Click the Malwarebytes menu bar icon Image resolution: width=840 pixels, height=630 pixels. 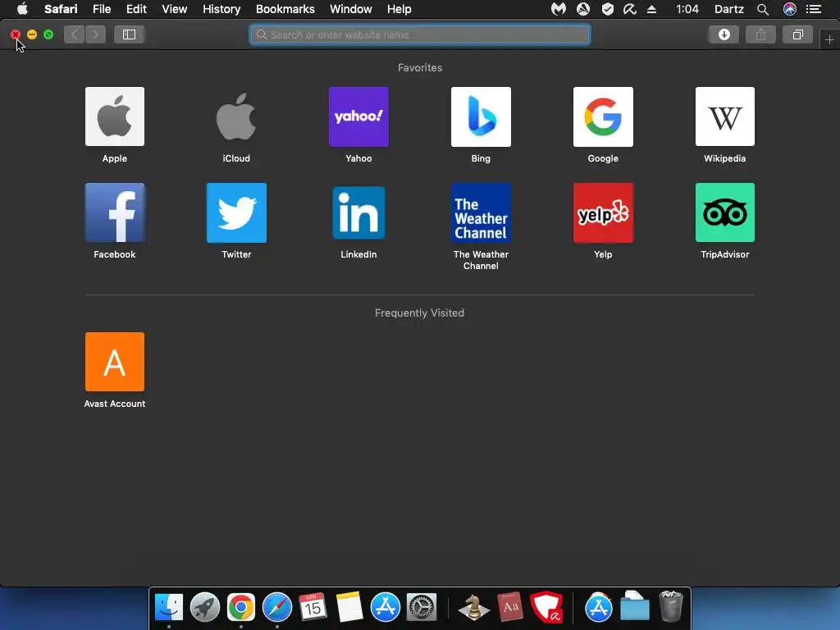559,9
